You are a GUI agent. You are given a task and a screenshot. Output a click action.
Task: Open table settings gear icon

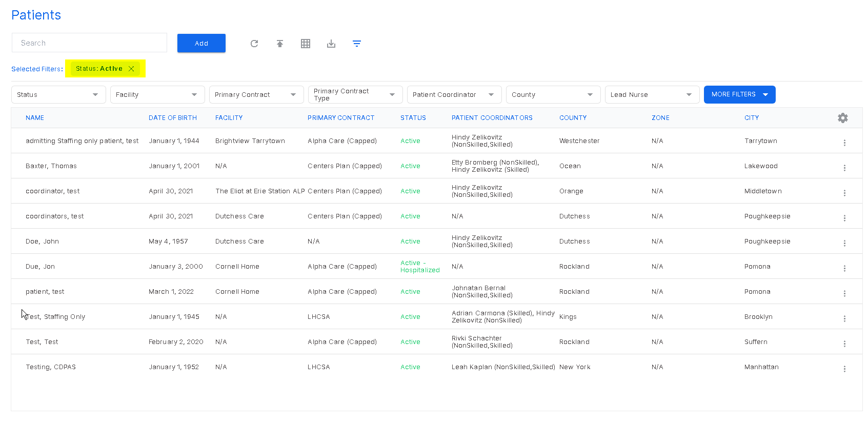click(843, 118)
